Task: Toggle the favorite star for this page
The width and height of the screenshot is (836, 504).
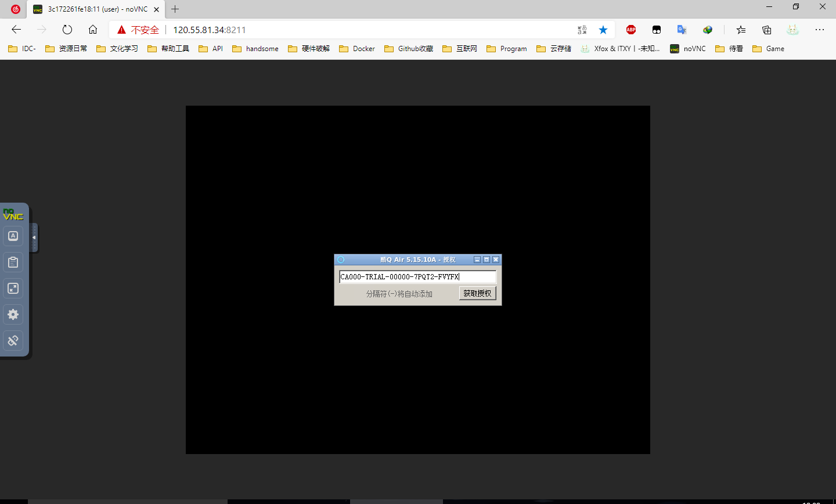Action: pyautogui.click(x=603, y=30)
